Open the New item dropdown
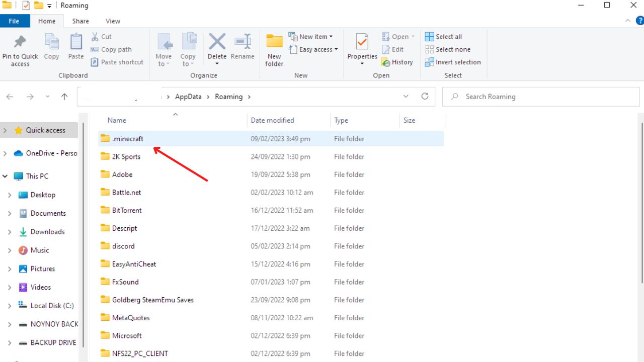This screenshot has width=644, height=362. pos(311,36)
